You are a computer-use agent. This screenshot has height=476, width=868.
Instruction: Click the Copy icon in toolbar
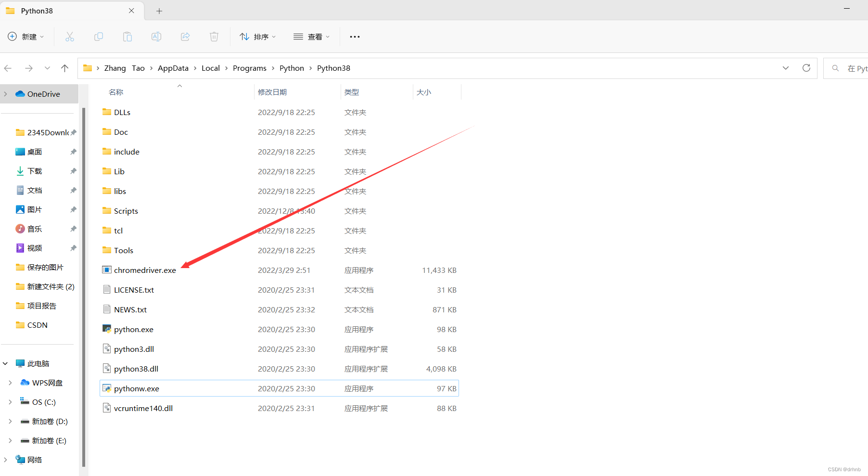click(x=99, y=37)
